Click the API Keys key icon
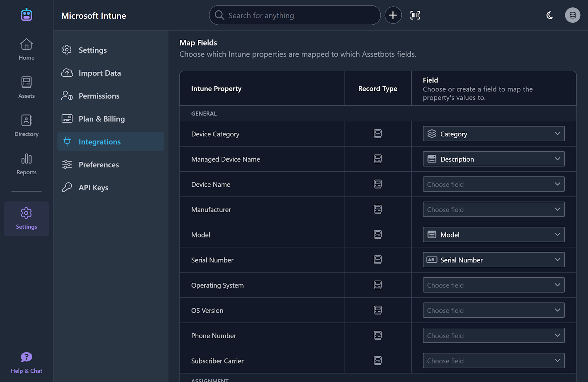 [x=67, y=188]
